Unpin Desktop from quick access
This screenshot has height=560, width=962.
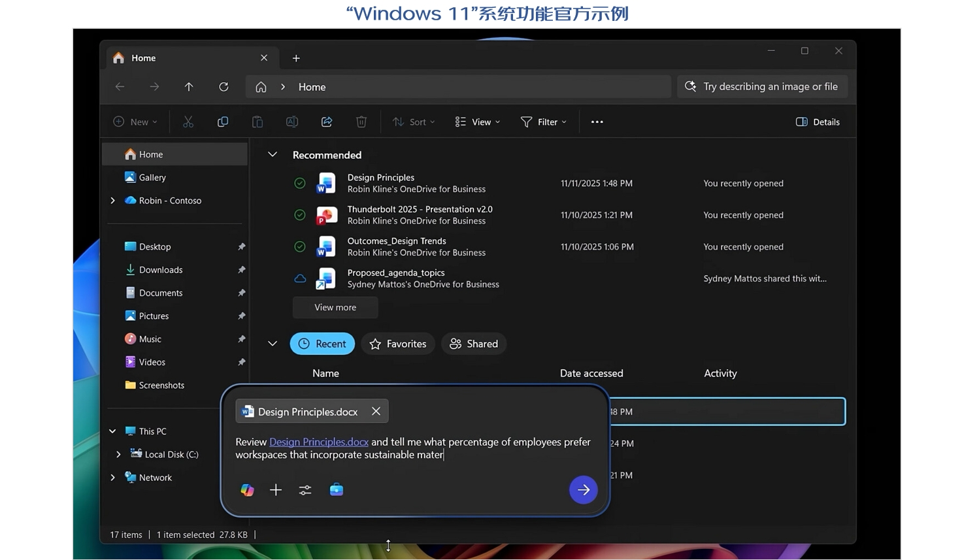pyautogui.click(x=241, y=246)
